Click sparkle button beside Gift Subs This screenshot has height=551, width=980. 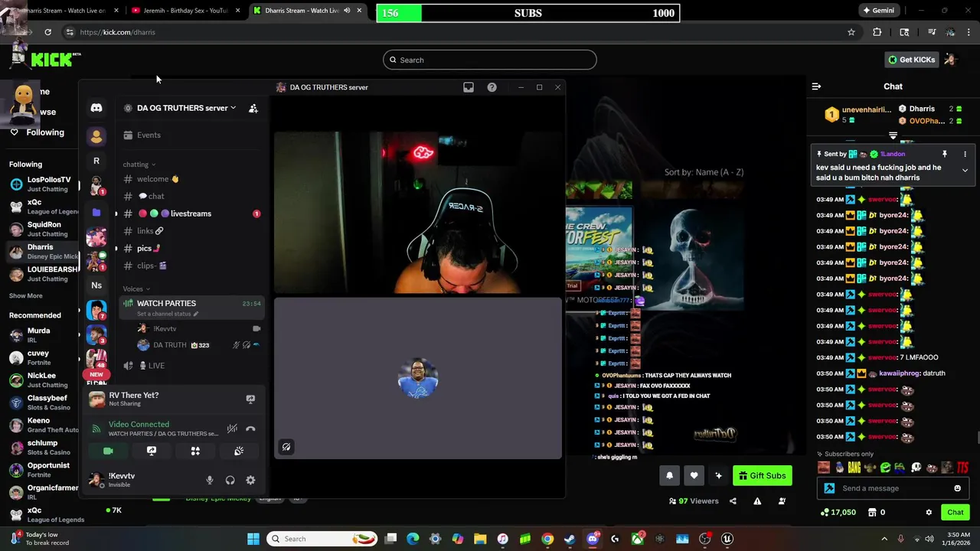coord(718,475)
